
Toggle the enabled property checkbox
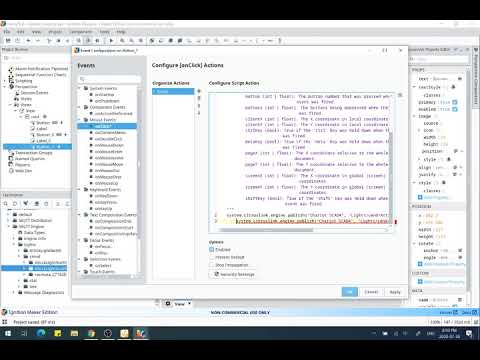click(x=455, y=109)
